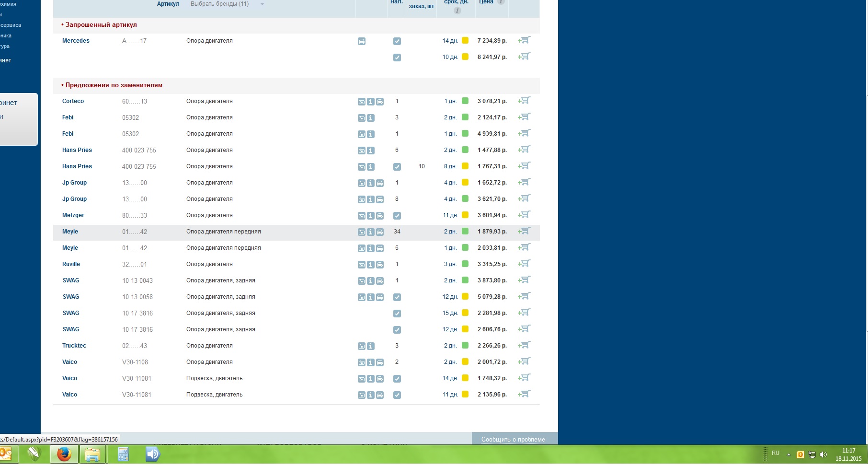
Task: Click price 4 939,81 р. in Febi row
Action: click(x=492, y=134)
